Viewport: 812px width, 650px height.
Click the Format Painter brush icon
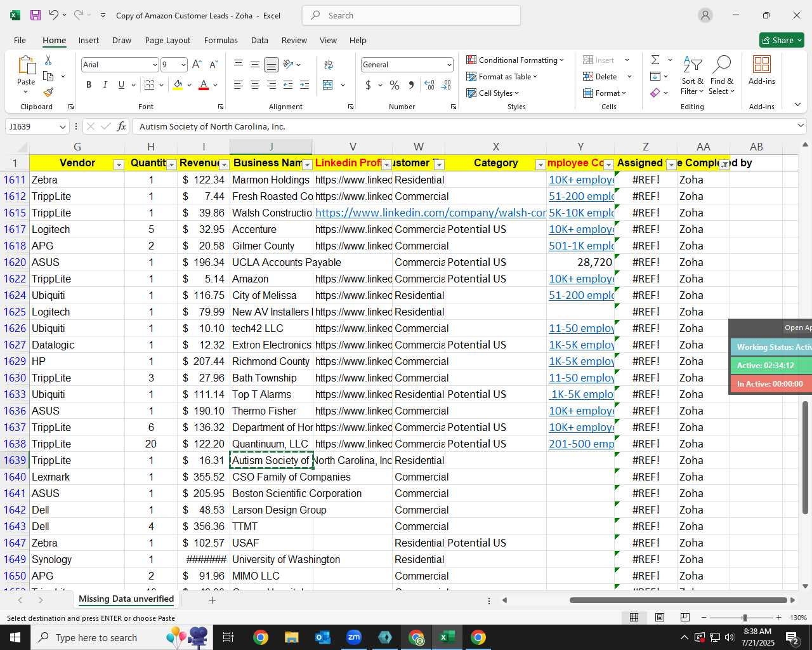point(48,93)
